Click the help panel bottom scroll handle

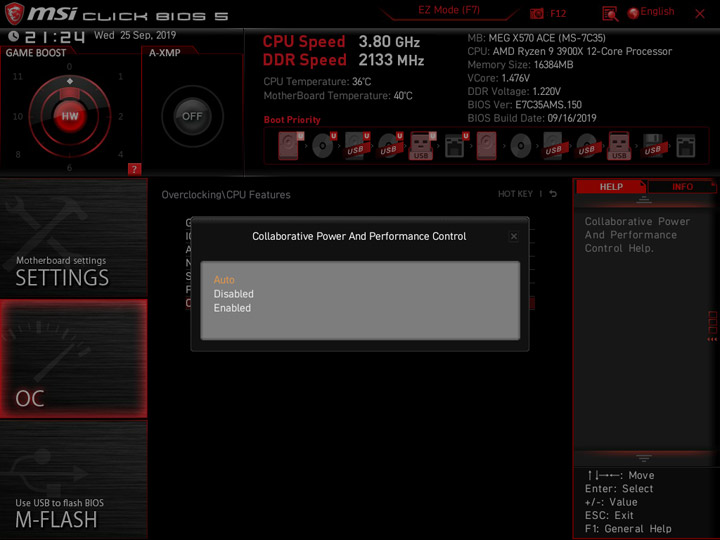644,458
